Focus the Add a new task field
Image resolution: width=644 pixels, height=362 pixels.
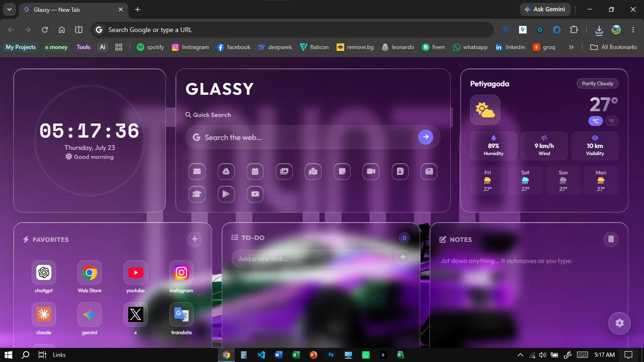point(311,259)
